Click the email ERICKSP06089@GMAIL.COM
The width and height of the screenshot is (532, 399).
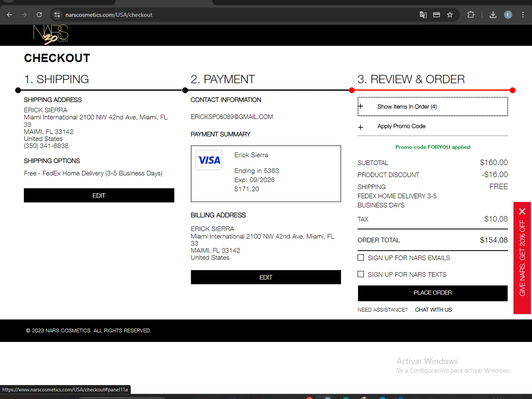tap(232, 117)
